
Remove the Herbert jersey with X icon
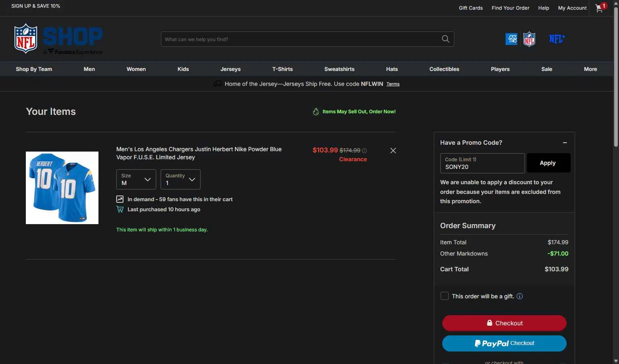393,151
